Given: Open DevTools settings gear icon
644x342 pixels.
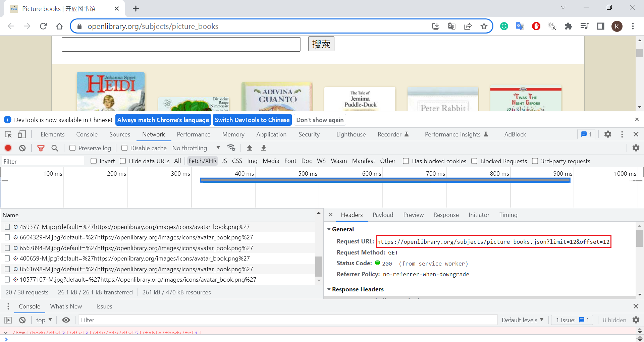Looking at the screenshot, I should [607, 134].
